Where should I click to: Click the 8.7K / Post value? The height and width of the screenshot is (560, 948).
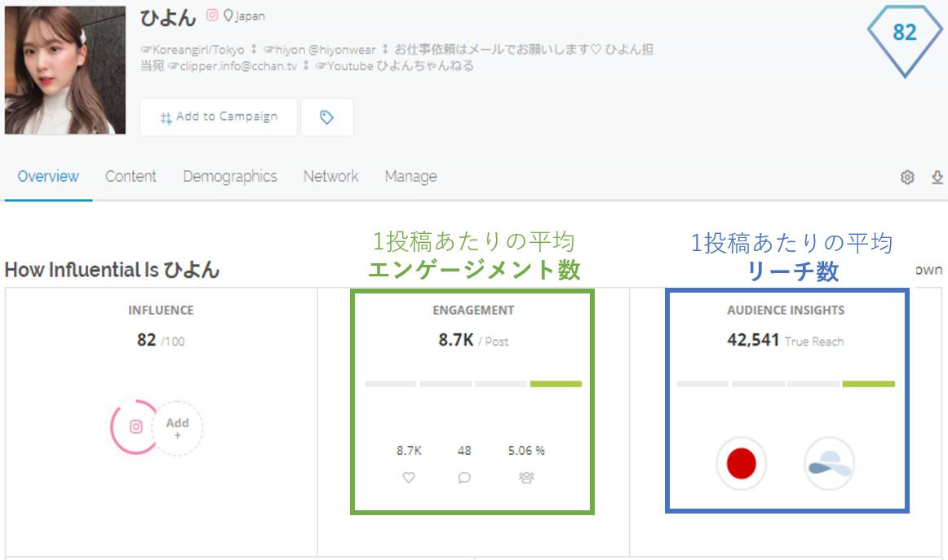[x=473, y=341]
